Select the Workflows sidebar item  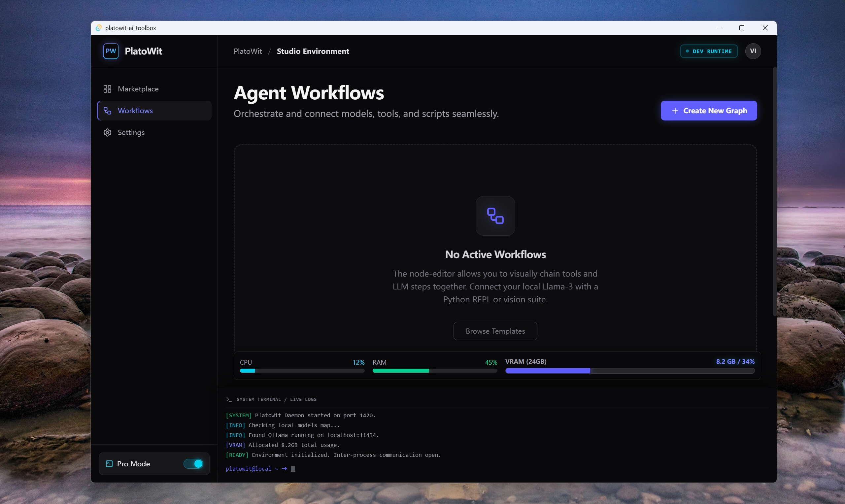click(154, 111)
